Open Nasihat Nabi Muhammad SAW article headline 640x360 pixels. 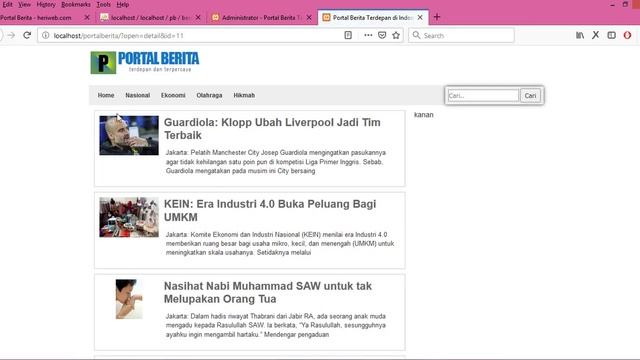pyautogui.click(x=268, y=292)
